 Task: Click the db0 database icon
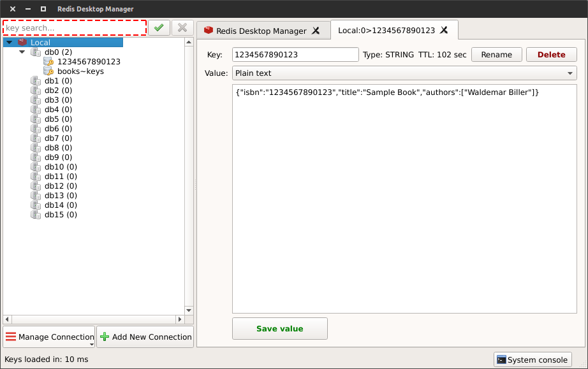point(36,52)
